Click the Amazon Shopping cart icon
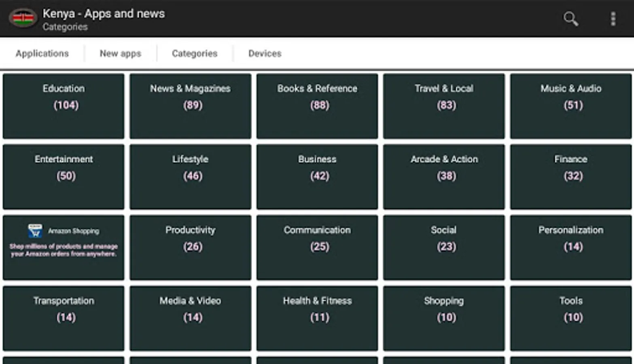Screen dimensions: 634x364 [x=35, y=231]
